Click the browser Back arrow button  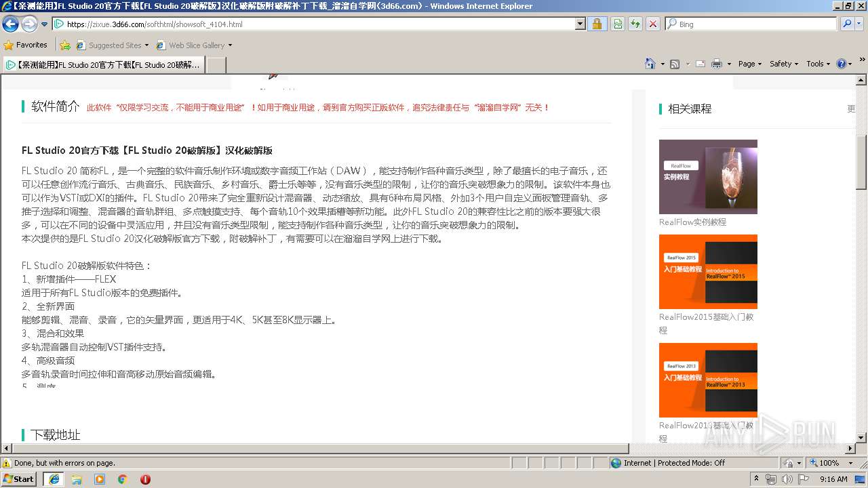tap(10, 24)
